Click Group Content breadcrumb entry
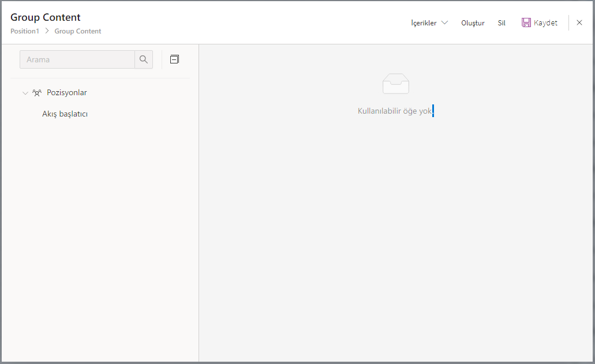 (78, 31)
